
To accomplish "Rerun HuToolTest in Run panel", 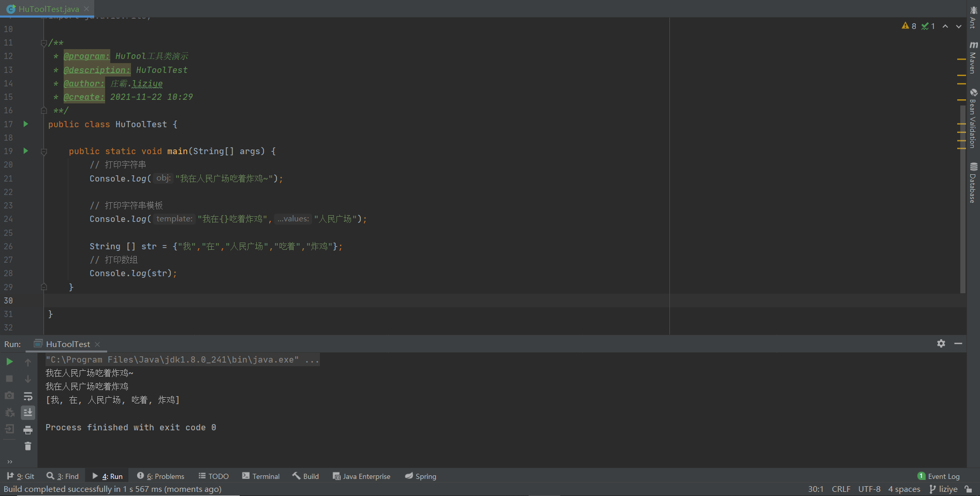I will [x=9, y=362].
